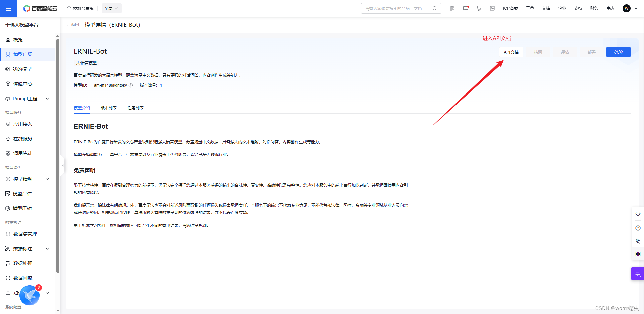Viewport: 644px width, 314px height.
Task: Click the phone contact icon at right
Action: pos(638,241)
